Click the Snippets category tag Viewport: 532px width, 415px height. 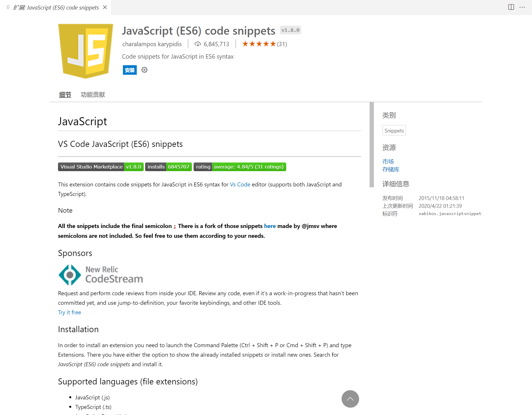pyautogui.click(x=394, y=130)
